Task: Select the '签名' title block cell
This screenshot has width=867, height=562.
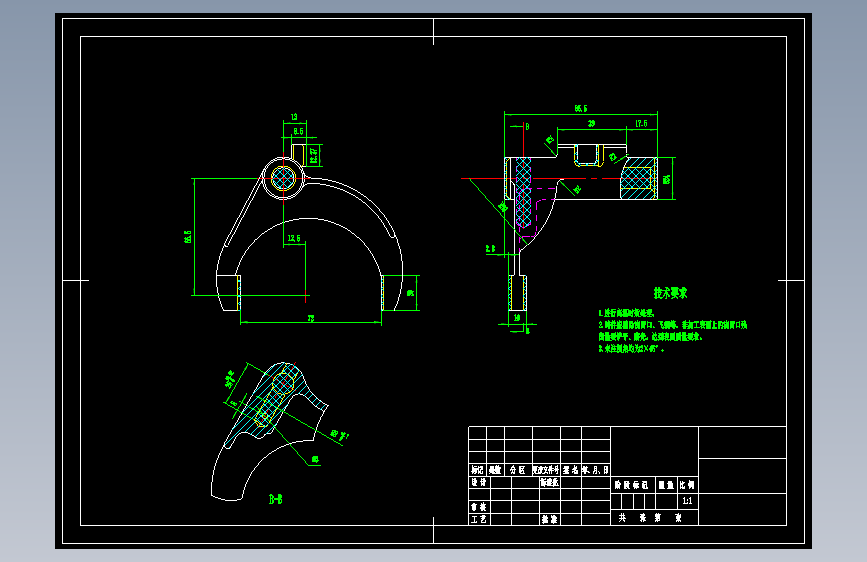Action: [x=571, y=470]
